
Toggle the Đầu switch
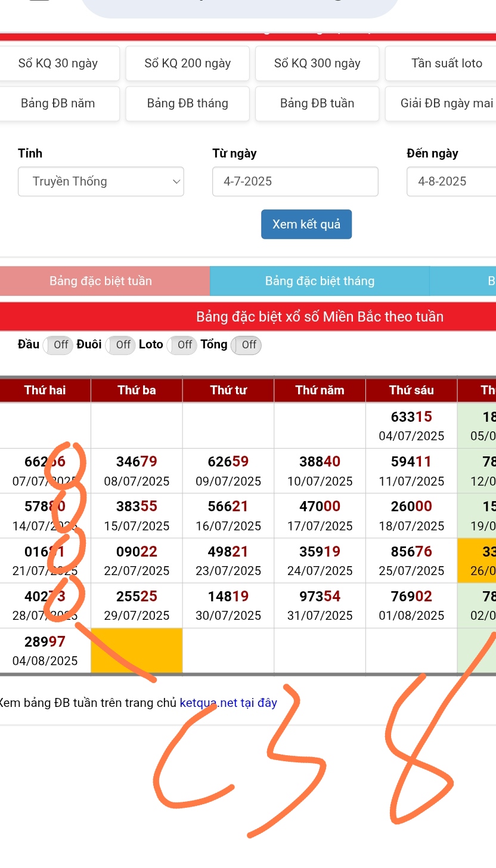pyautogui.click(x=58, y=345)
